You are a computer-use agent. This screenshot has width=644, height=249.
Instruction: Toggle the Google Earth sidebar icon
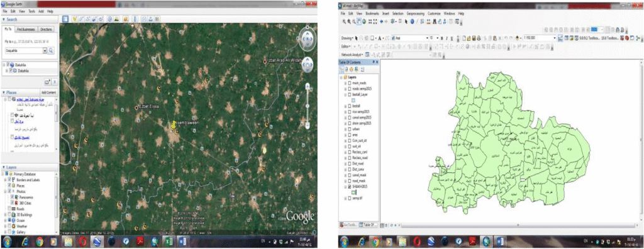tap(65, 19)
